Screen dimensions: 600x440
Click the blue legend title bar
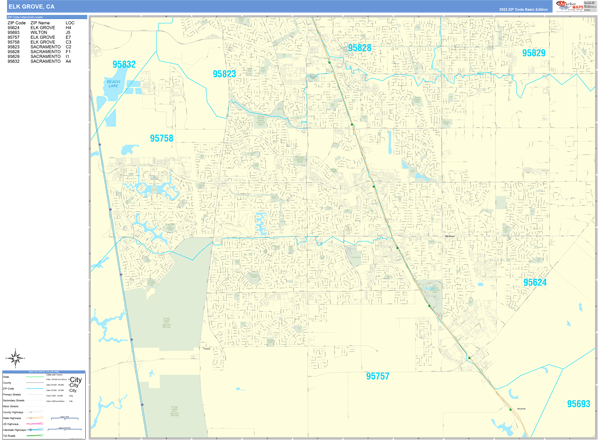pos(44,372)
